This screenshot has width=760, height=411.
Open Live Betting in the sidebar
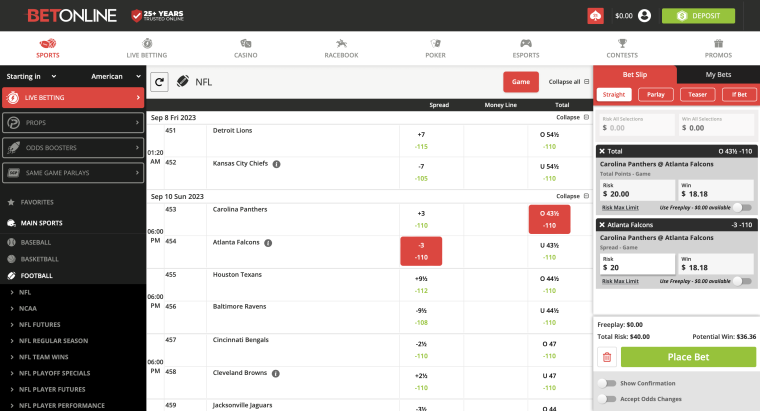pos(73,97)
